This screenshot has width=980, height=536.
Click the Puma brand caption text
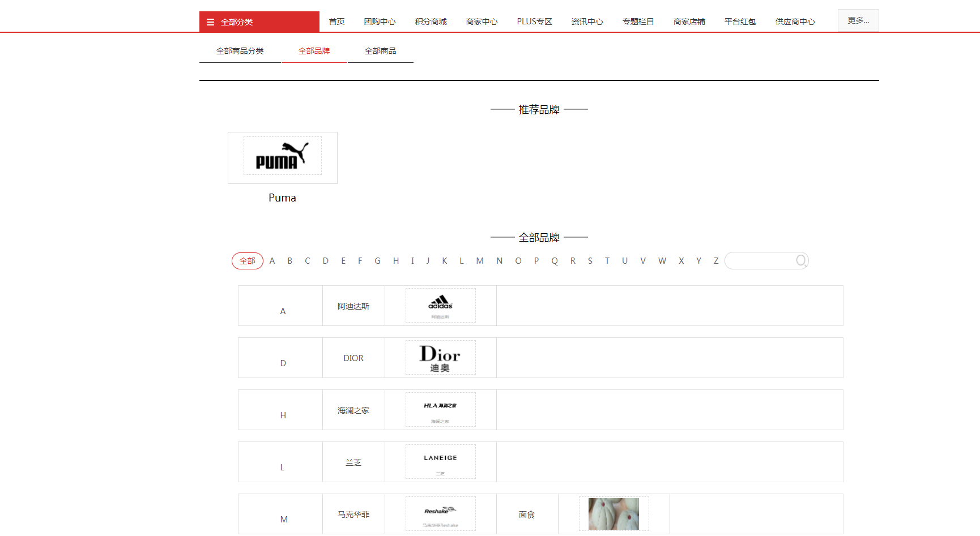[282, 198]
